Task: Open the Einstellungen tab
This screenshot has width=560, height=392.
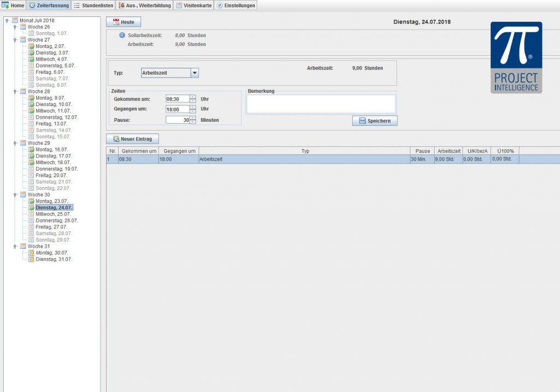Action: tap(236, 5)
